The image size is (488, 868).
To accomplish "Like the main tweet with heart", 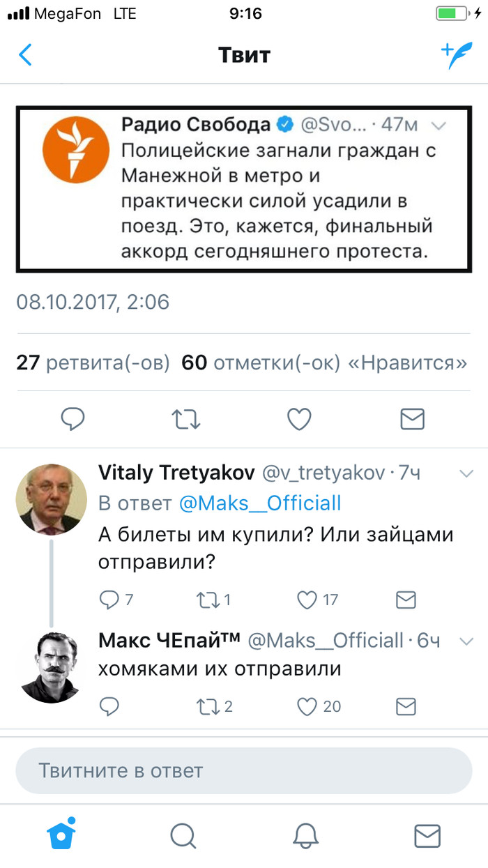I will coord(299,418).
